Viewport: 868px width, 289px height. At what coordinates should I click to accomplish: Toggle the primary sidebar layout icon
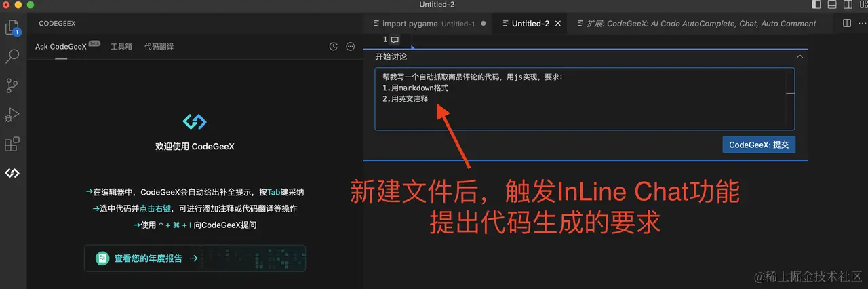coord(816,5)
